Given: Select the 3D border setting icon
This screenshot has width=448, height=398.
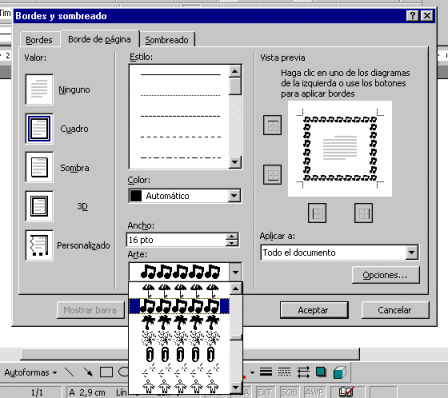Looking at the screenshot, I should [x=39, y=206].
